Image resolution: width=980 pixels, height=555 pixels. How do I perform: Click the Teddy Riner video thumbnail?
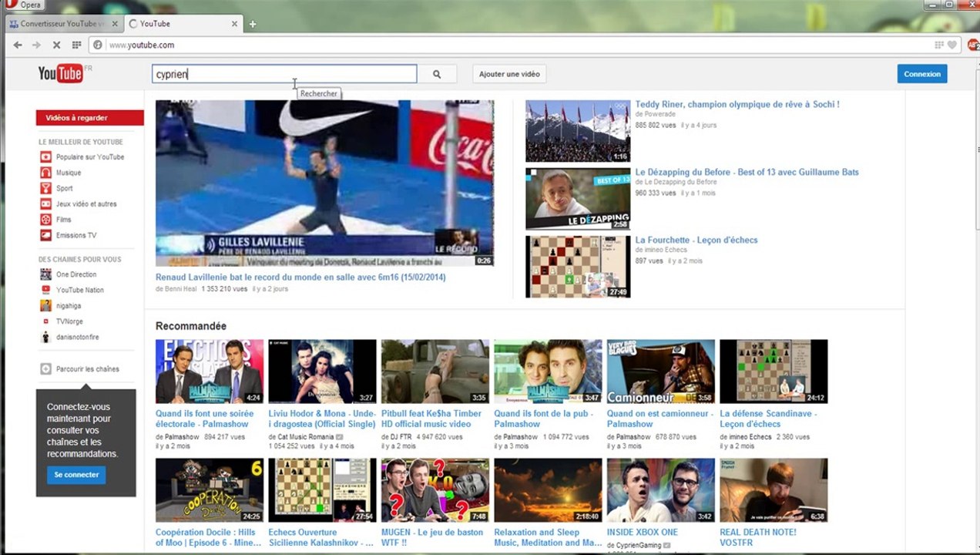pyautogui.click(x=578, y=131)
